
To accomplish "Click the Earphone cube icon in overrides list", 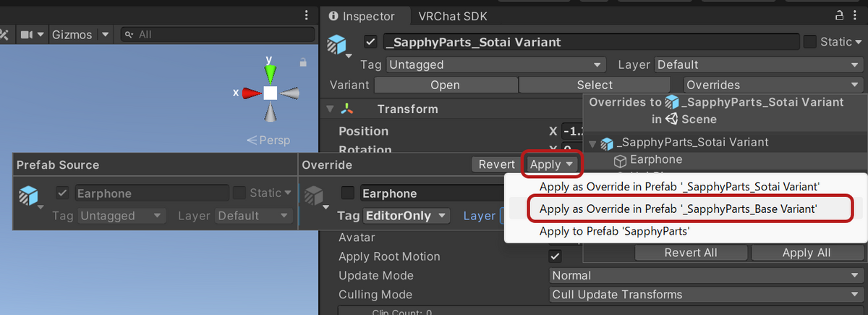I will click(619, 159).
